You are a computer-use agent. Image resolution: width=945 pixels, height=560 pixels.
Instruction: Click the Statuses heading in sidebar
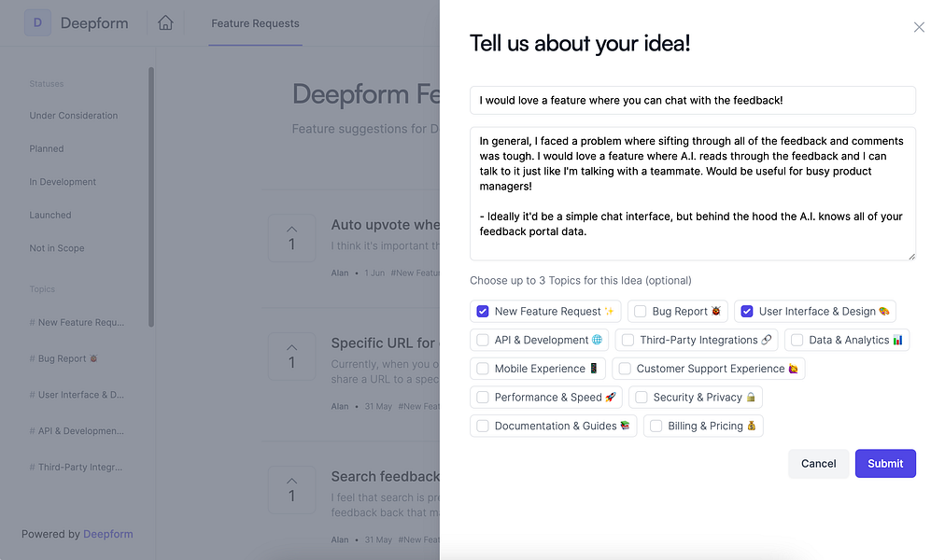(47, 84)
